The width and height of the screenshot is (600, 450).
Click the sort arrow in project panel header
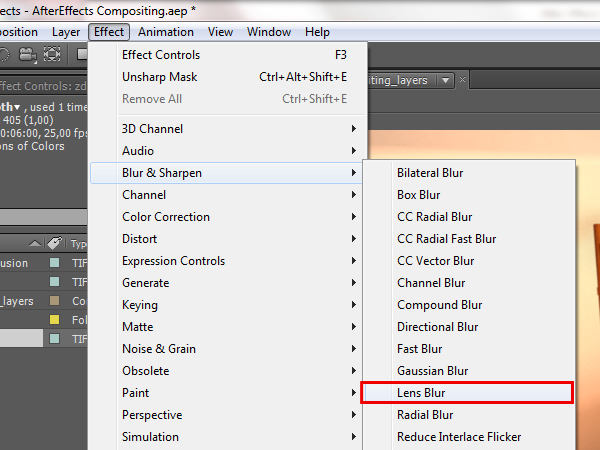tap(36, 243)
